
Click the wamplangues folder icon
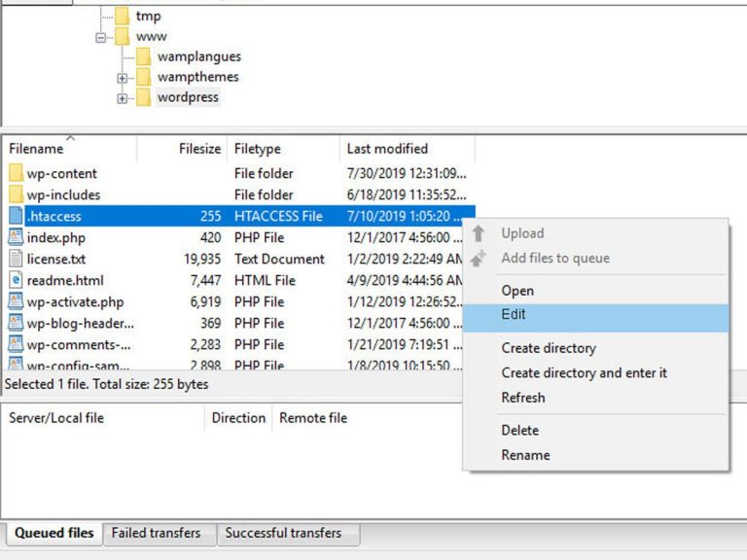click(x=143, y=56)
